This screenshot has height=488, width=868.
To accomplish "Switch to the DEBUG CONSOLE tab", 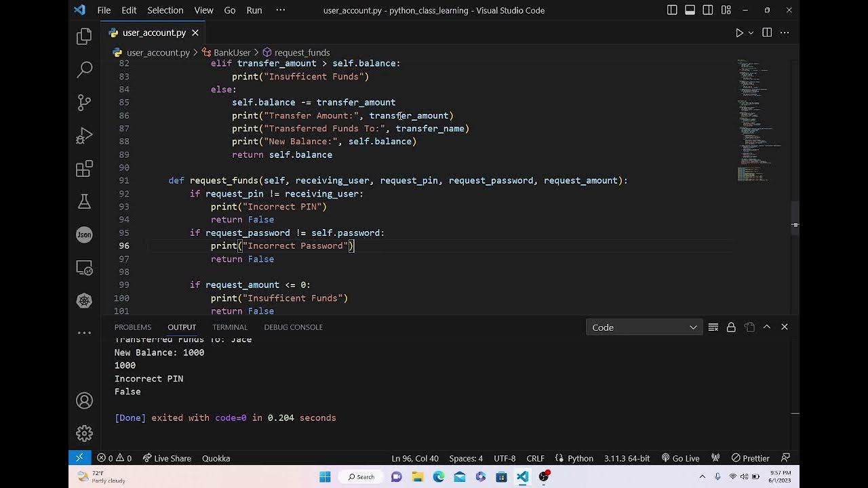I will point(293,327).
